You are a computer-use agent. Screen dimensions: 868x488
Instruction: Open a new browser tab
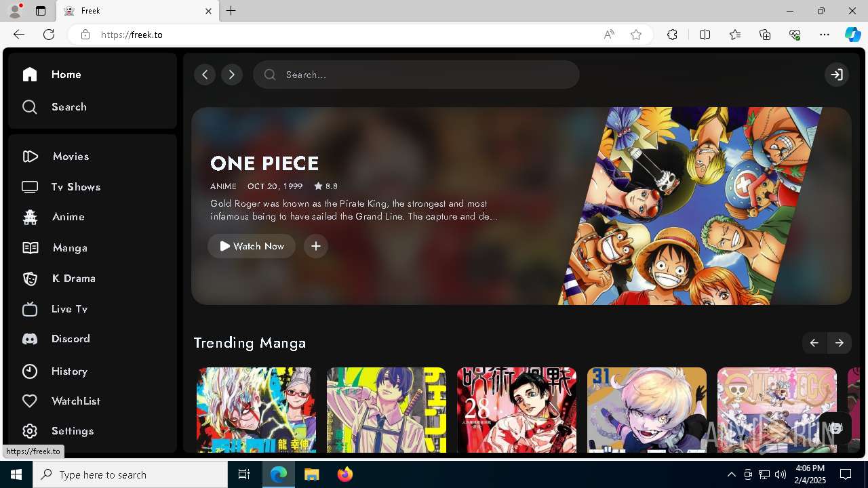[x=231, y=11]
